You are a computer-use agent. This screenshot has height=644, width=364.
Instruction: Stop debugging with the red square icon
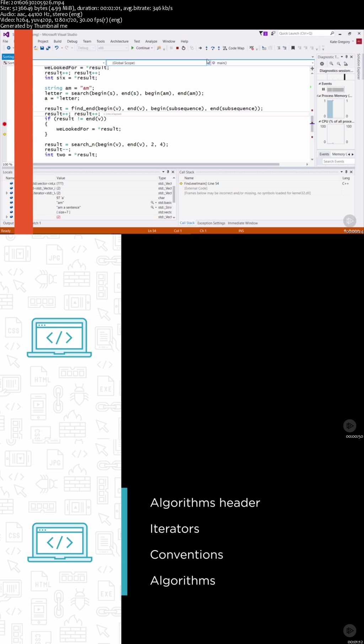click(177, 48)
